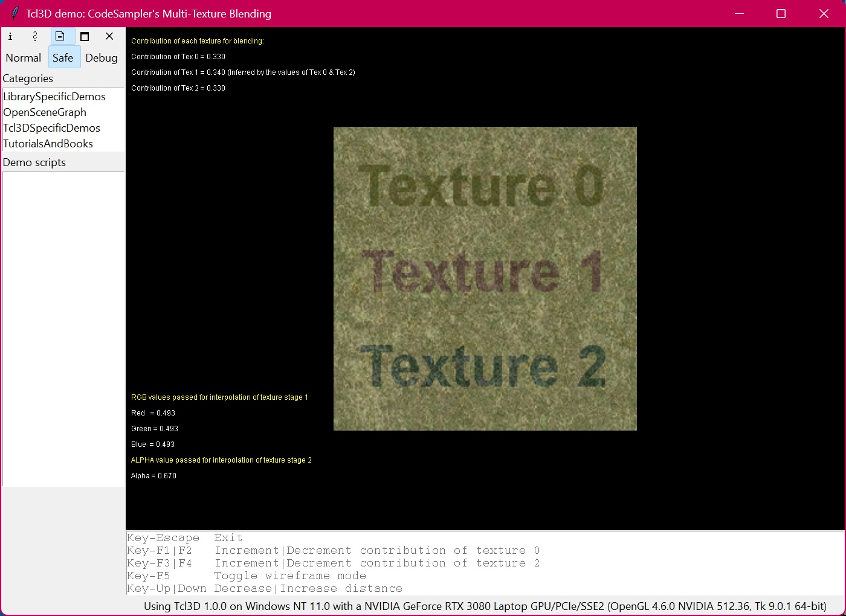This screenshot has width=846, height=616.
Task: Select the Safe mode option
Action: (63, 58)
